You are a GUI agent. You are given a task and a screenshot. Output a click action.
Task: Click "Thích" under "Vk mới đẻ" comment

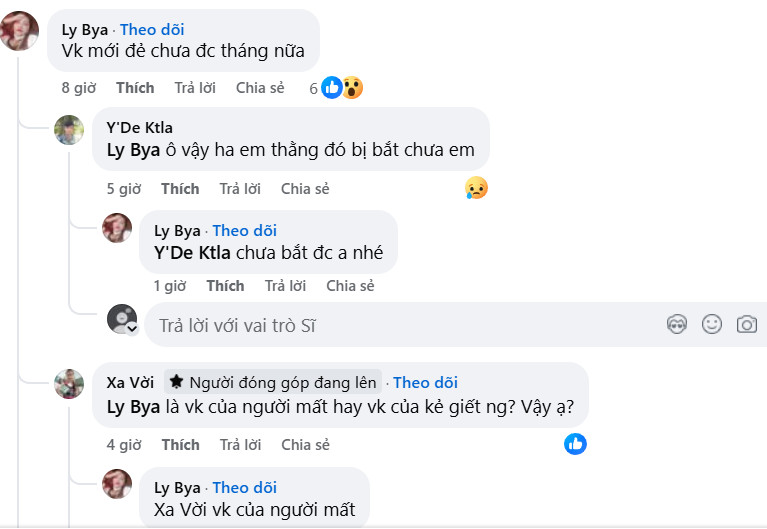pos(135,88)
